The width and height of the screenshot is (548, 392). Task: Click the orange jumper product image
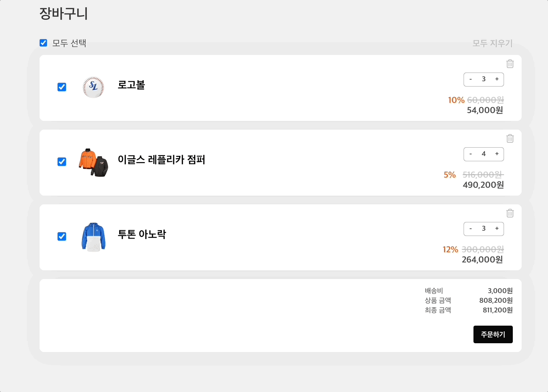(93, 163)
